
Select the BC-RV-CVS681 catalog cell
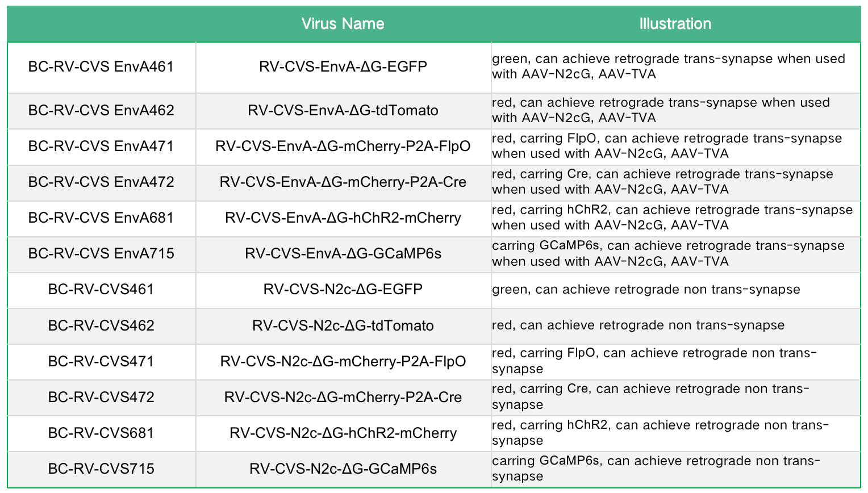(101, 433)
